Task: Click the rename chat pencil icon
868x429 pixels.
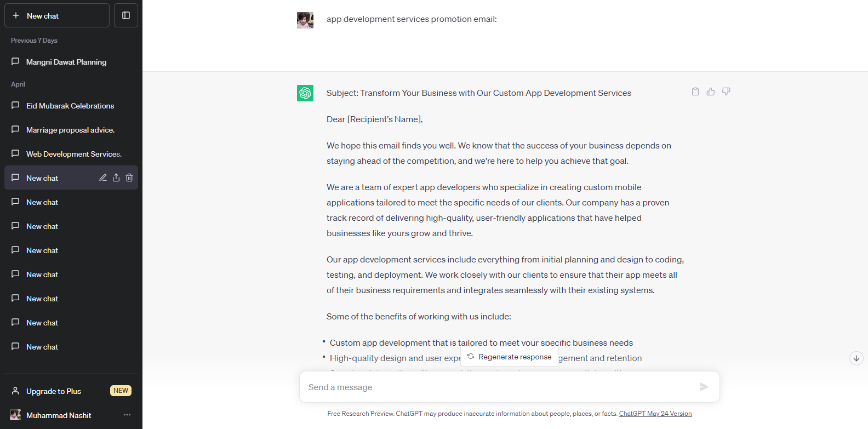Action: (x=103, y=178)
